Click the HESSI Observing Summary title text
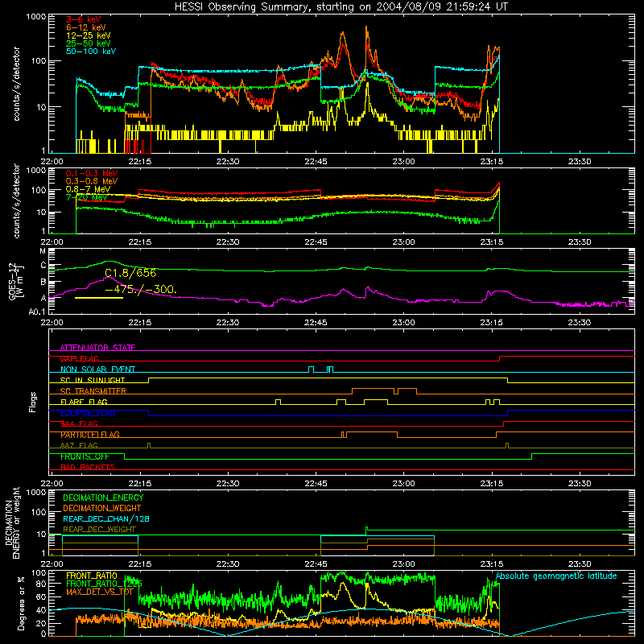Viewport: 644px width, 644px height. (341, 6)
